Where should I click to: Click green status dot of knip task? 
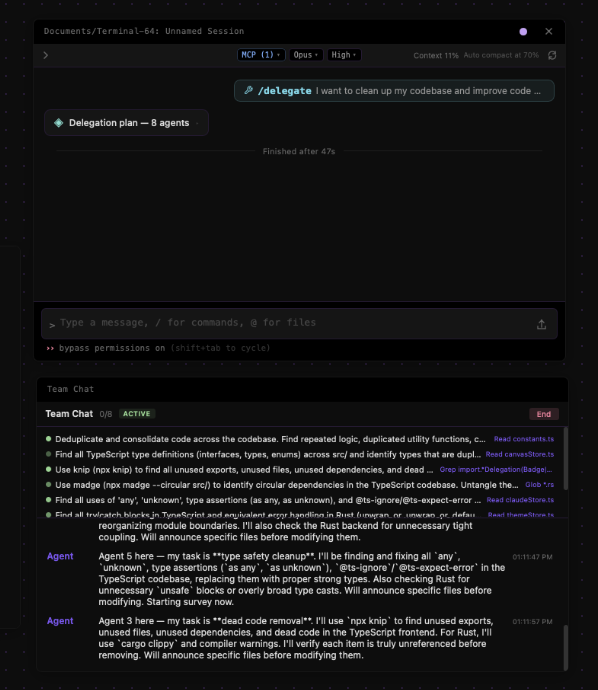tap(48, 469)
